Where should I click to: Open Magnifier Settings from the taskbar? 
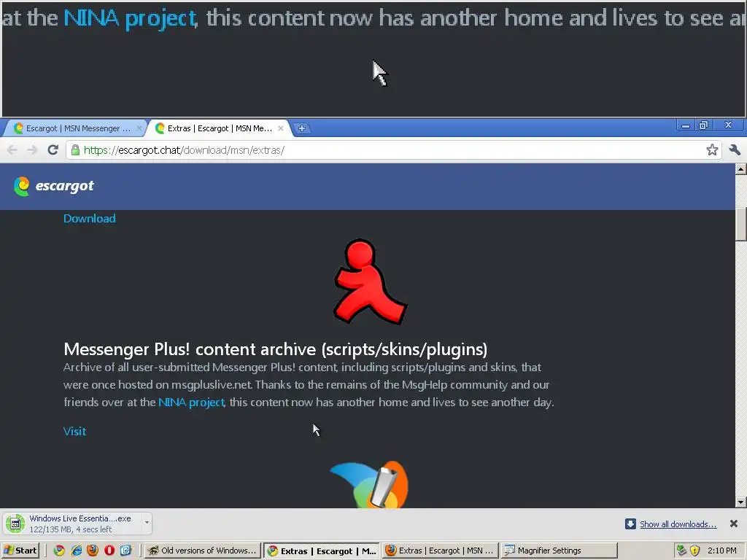[559, 551]
